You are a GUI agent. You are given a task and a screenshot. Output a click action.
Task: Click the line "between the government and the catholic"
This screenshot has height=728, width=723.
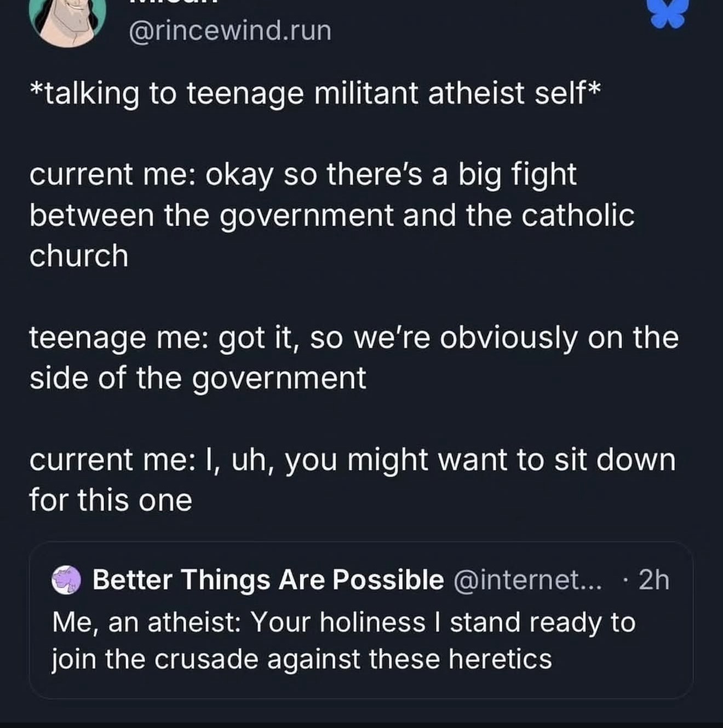pos(332,215)
